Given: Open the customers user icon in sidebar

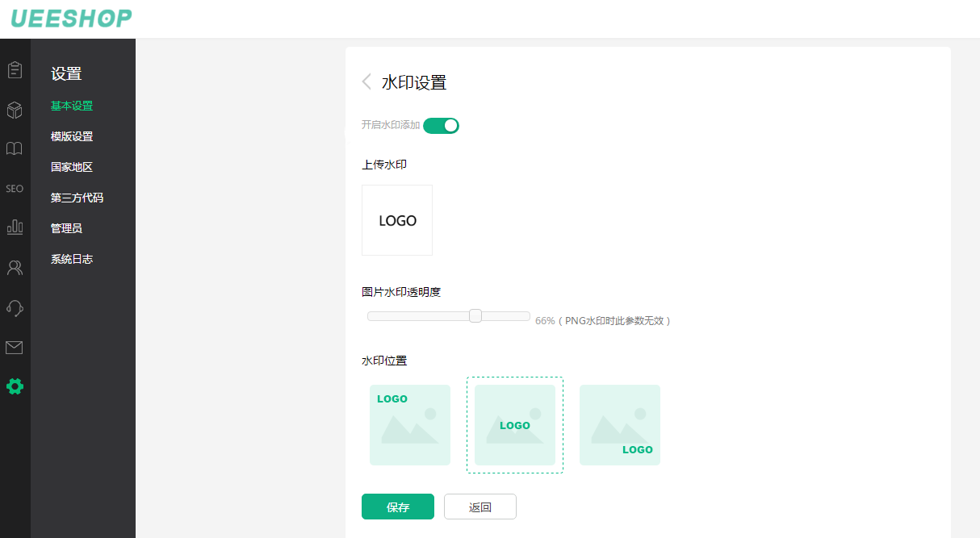Looking at the screenshot, I should point(15,268).
